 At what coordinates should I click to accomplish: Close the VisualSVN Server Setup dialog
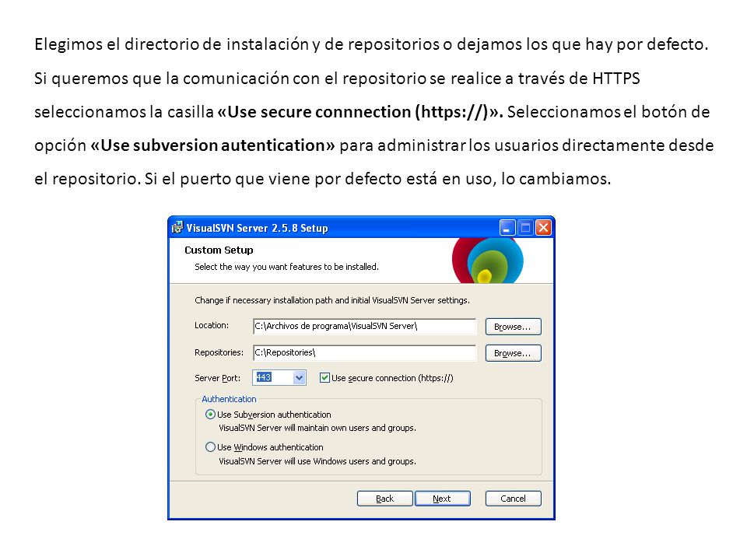pyautogui.click(x=543, y=228)
